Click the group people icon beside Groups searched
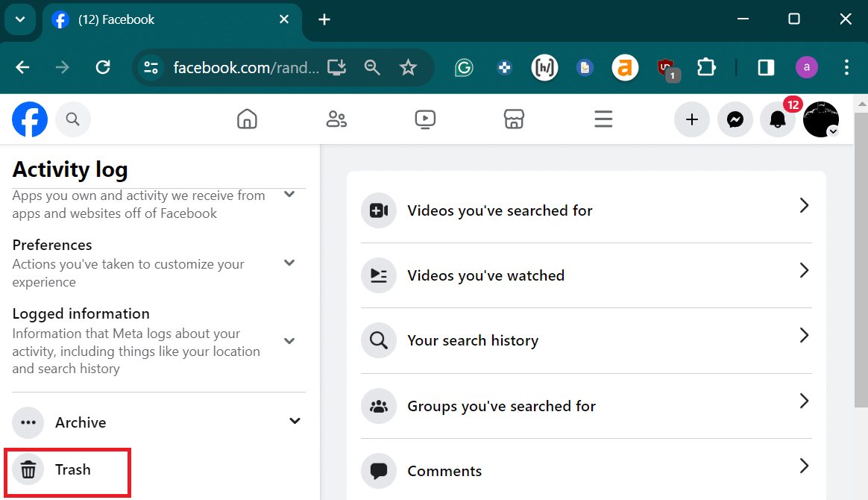The image size is (868, 500). point(379,407)
